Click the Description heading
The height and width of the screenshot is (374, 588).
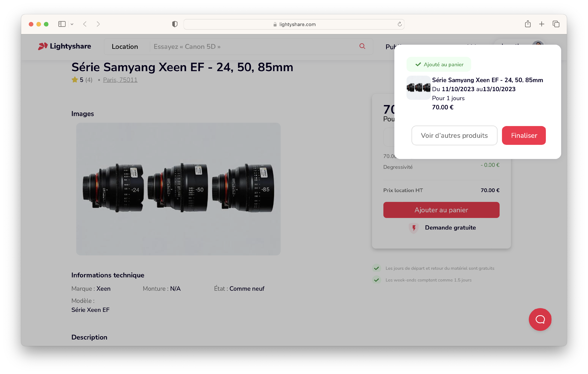point(89,337)
